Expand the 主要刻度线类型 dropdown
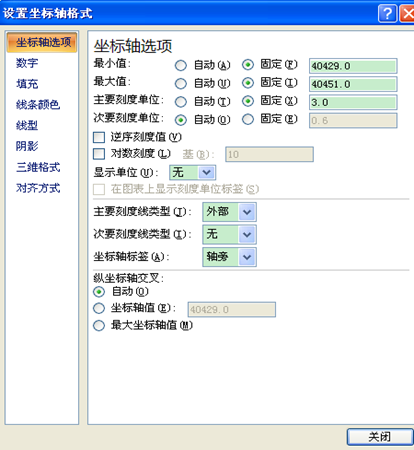The width and height of the screenshot is (414, 450). [229, 212]
